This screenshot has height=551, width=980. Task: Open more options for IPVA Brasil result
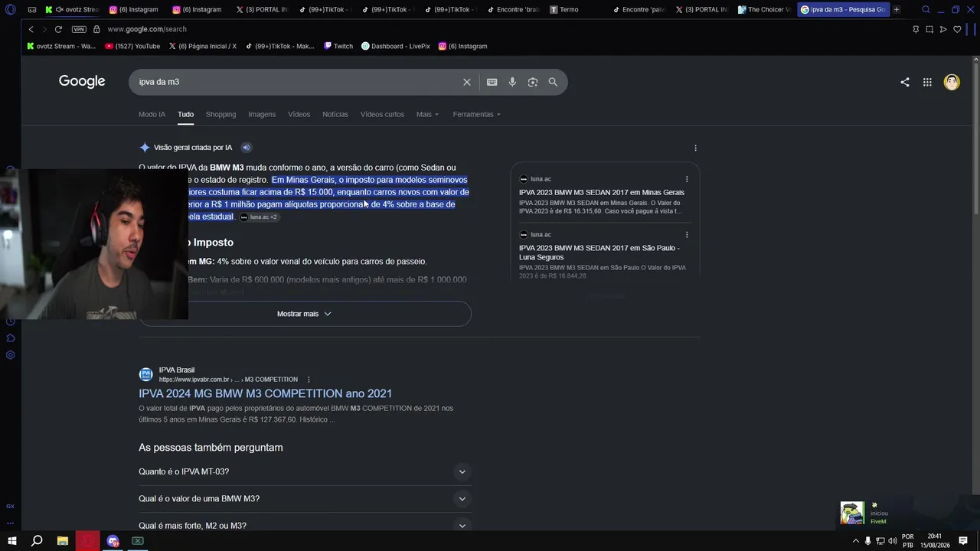pyautogui.click(x=309, y=380)
